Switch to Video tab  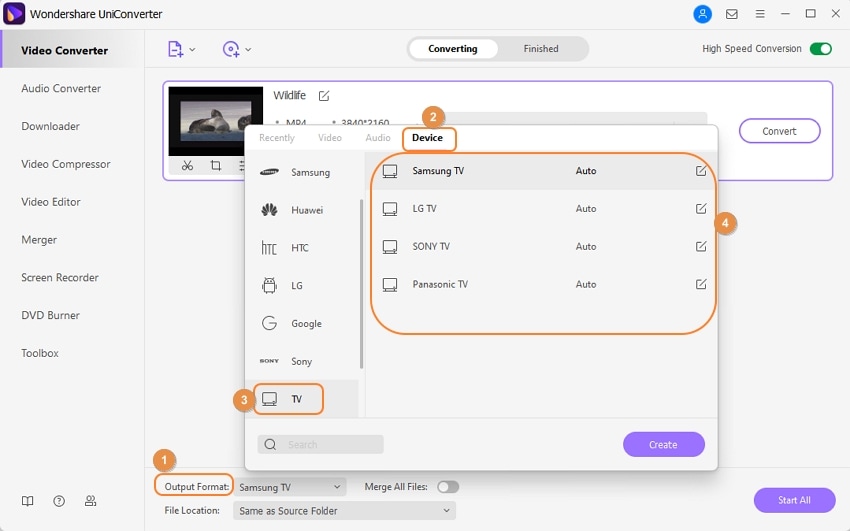[x=330, y=138]
